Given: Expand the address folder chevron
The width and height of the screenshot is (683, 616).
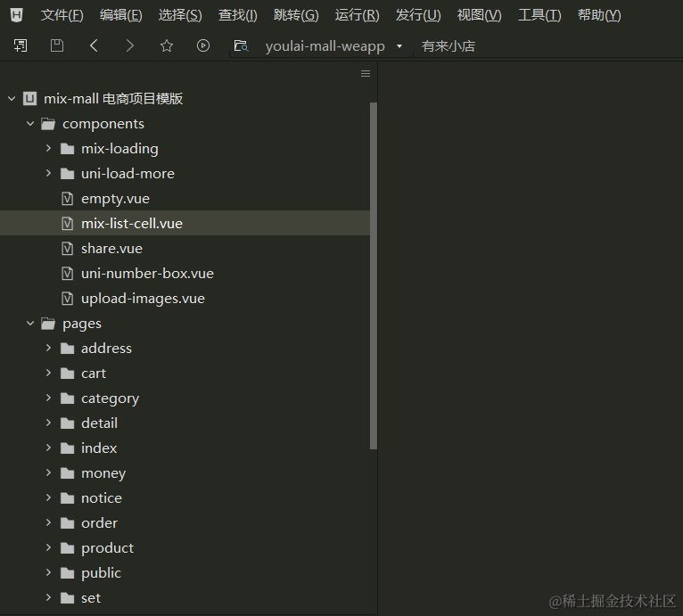Looking at the screenshot, I should [x=48, y=348].
